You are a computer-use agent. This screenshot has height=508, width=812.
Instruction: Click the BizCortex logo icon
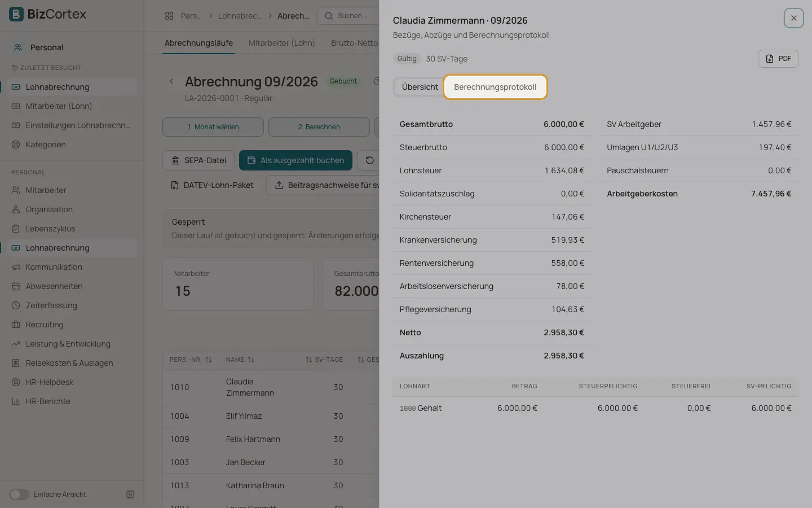tap(16, 14)
